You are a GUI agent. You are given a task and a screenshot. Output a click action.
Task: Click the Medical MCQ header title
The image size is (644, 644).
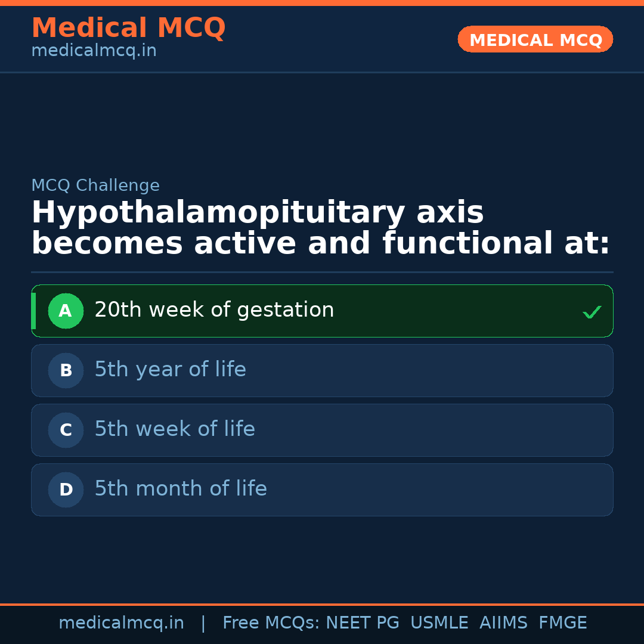pos(128,28)
